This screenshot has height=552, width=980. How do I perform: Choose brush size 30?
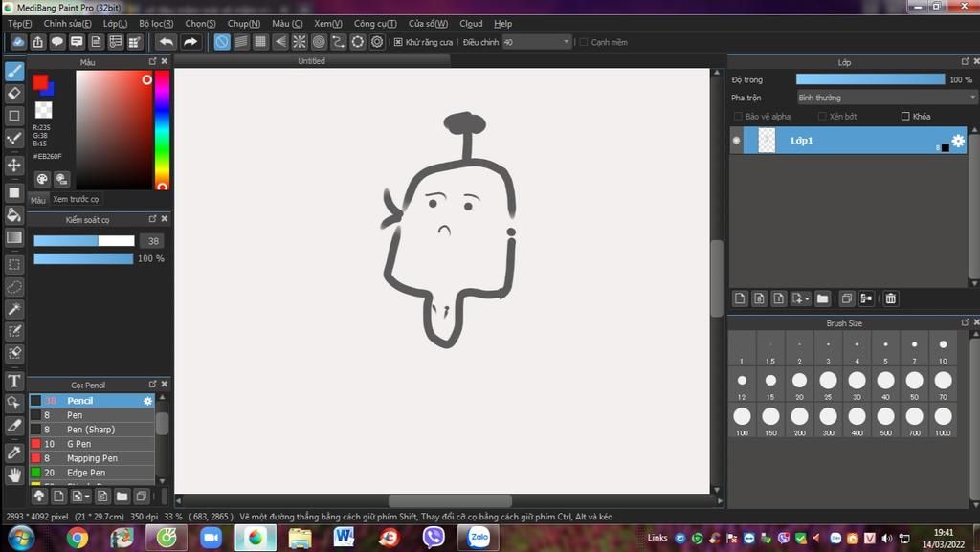857,385
